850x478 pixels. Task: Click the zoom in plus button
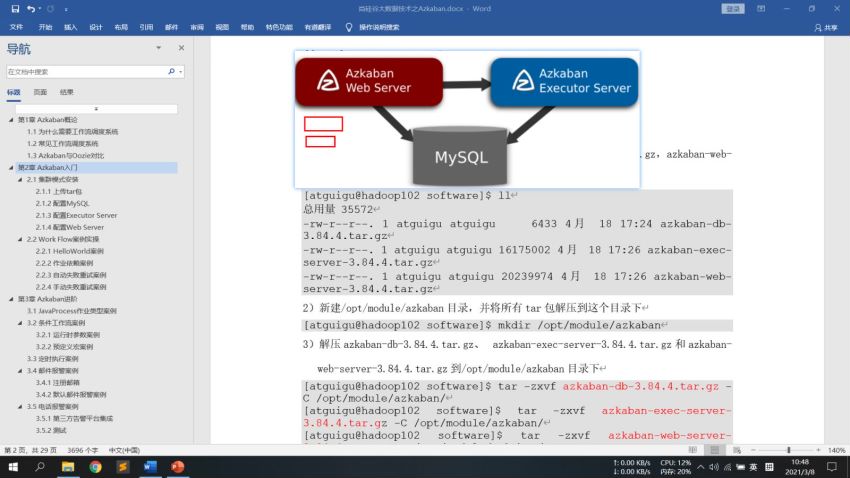tap(819, 450)
